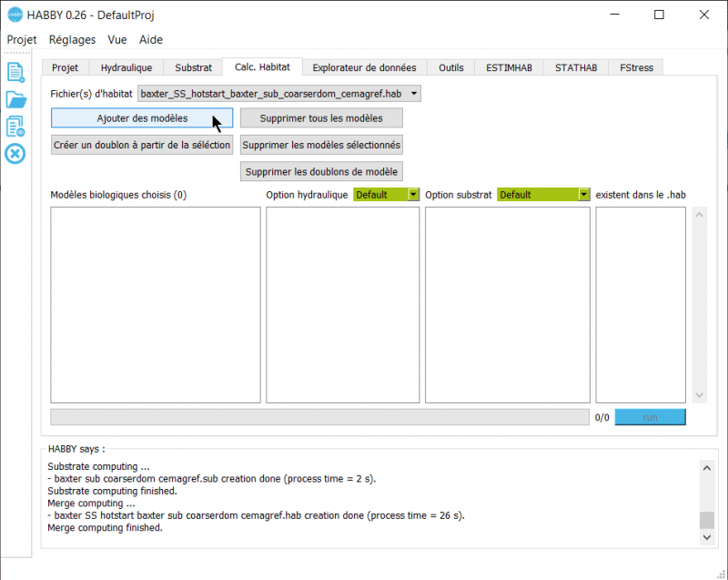
Task: Switch to the Hydraulique tab
Action: (126, 66)
